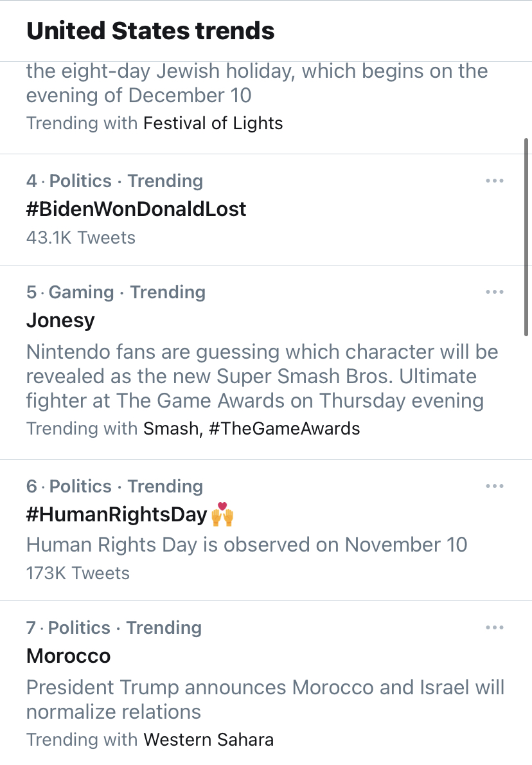532x765 pixels.
Task: Click the Human Rights Day observed description
Action: (x=247, y=545)
